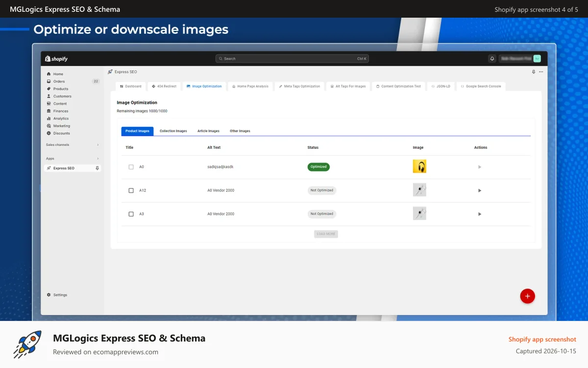Select the Image Optimization tab
Screen dimensions: 588x368
click(204, 86)
